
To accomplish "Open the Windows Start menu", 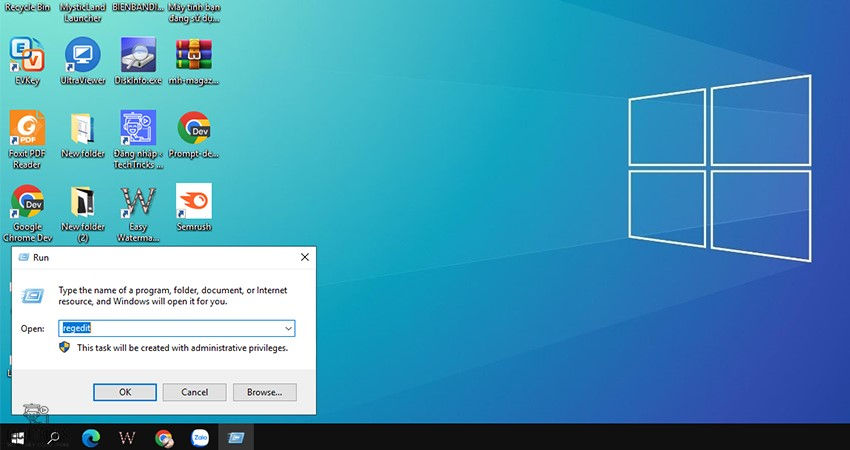I will pos(17,437).
